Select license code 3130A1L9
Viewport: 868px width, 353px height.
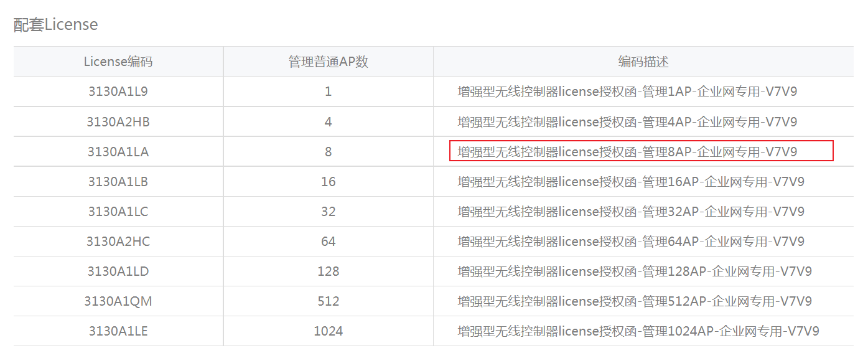click(118, 92)
